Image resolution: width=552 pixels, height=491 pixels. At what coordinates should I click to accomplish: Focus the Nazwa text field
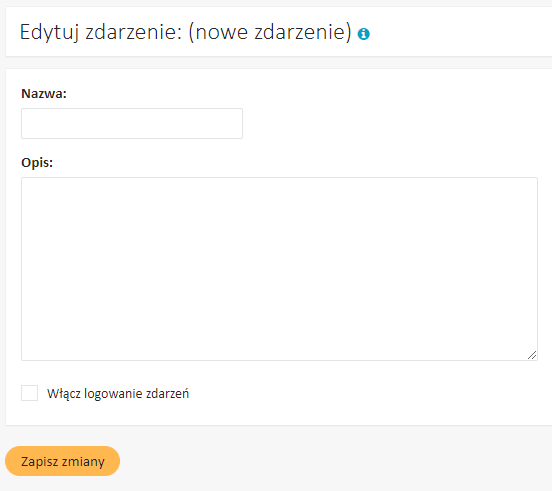point(132,124)
